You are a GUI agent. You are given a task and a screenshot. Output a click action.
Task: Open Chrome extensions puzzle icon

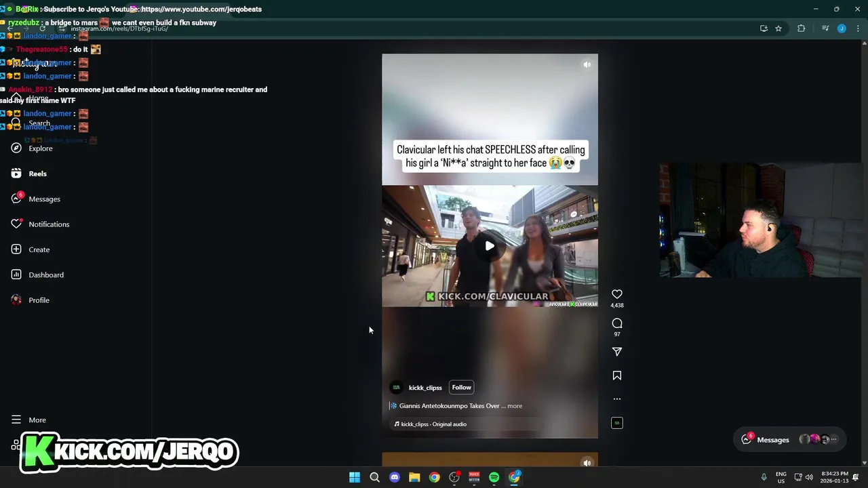point(802,28)
